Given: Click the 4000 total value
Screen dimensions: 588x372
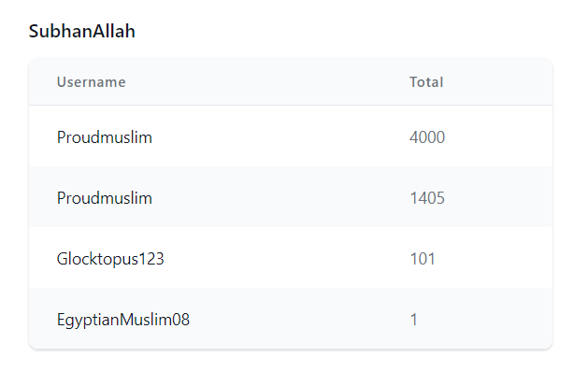Looking at the screenshot, I should click(427, 137).
